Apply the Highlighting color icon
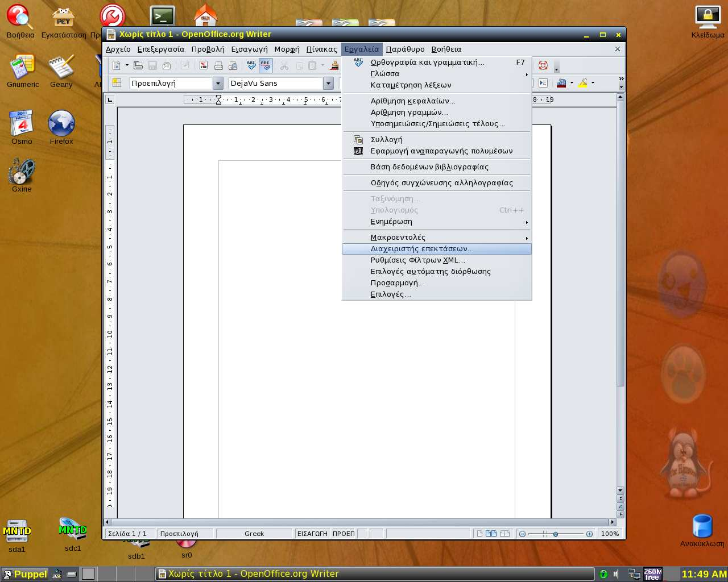This screenshot has height=582, width=728. (582, 83)
